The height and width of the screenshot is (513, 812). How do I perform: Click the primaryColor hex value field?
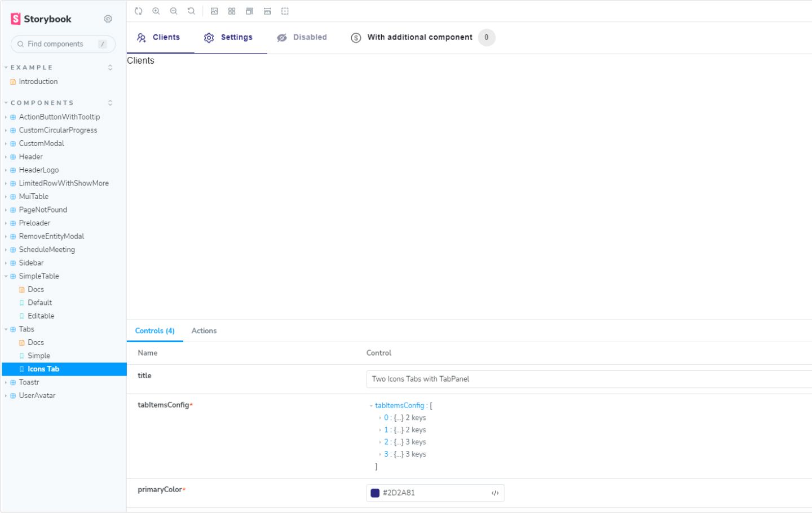click(x=435, y=493)
